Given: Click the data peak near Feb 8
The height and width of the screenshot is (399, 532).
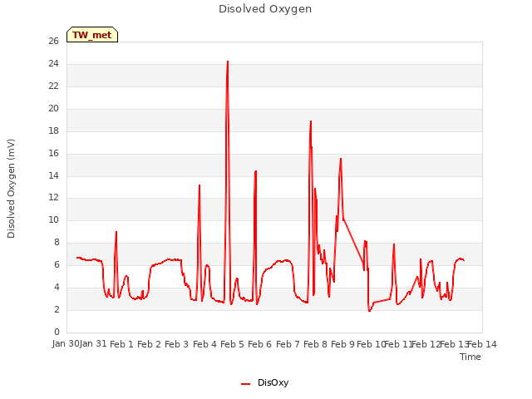Looking at the screenshot, I should (310, 121).
